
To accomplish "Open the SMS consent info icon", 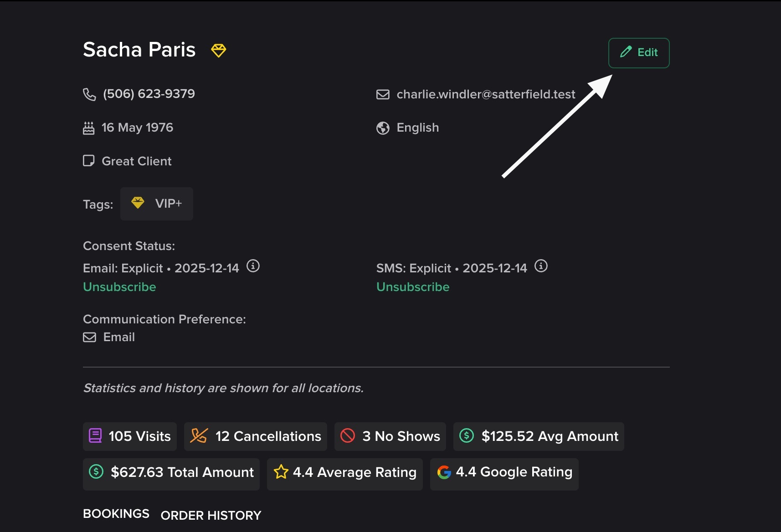I will pyautogui.click(x=541, y=266).
